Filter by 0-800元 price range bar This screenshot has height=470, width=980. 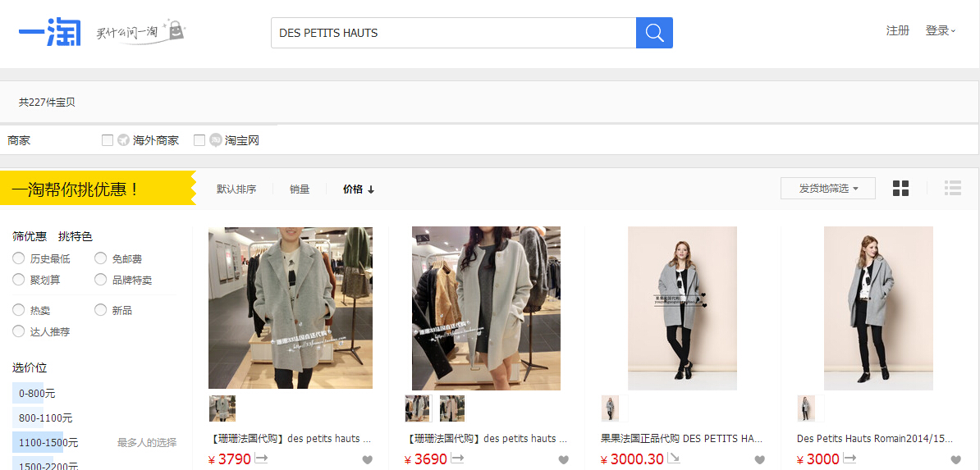(36, 394)
